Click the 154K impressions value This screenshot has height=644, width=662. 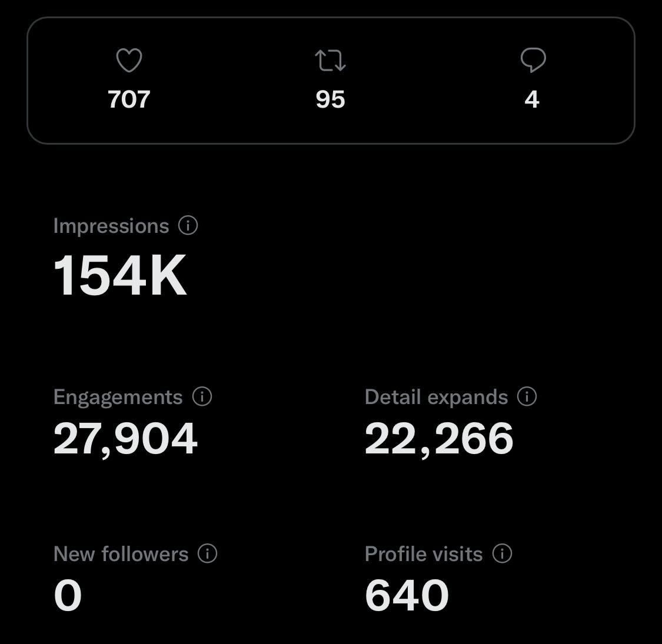point(120,276)
